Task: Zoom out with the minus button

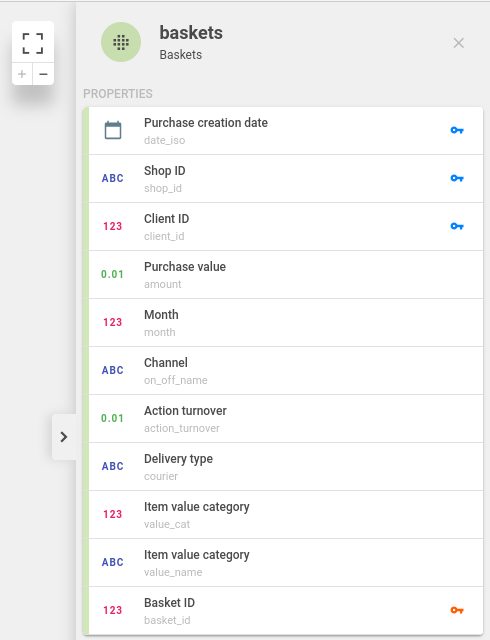Action: pos(43,74)
